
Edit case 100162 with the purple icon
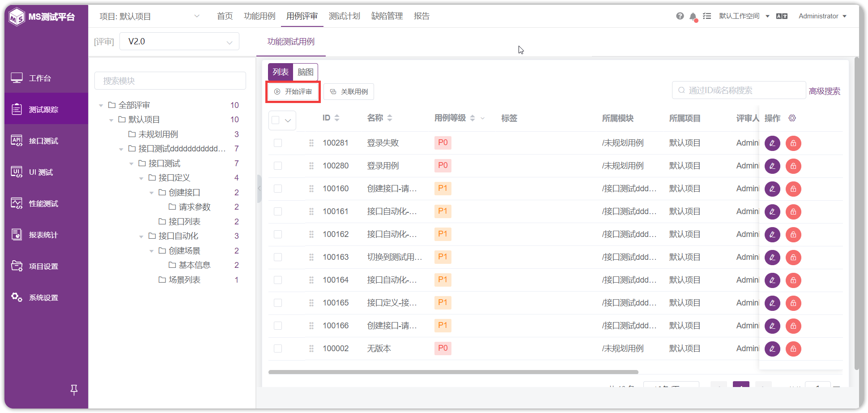[x=772, y=235]
